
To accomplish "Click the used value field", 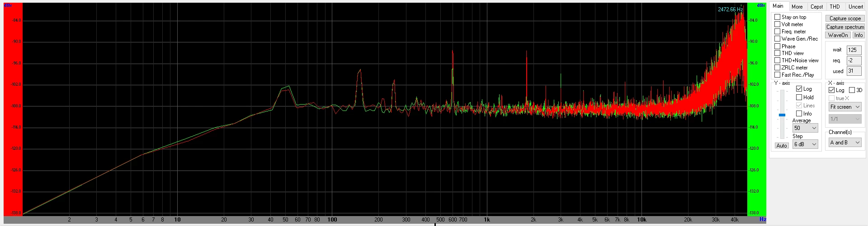I will click(x=854, y=71).
